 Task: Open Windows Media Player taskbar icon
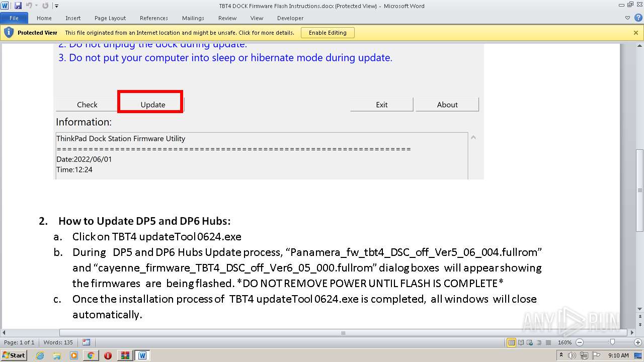(74, 355)
